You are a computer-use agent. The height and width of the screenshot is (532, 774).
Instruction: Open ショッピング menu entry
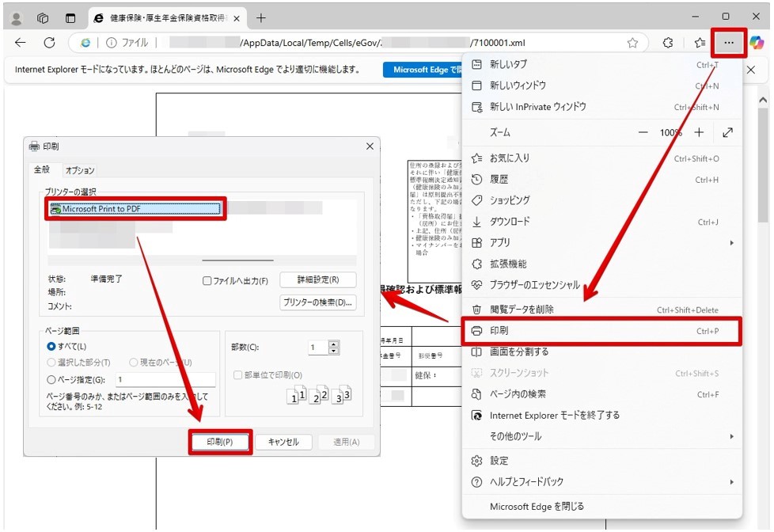coord(601,200)
